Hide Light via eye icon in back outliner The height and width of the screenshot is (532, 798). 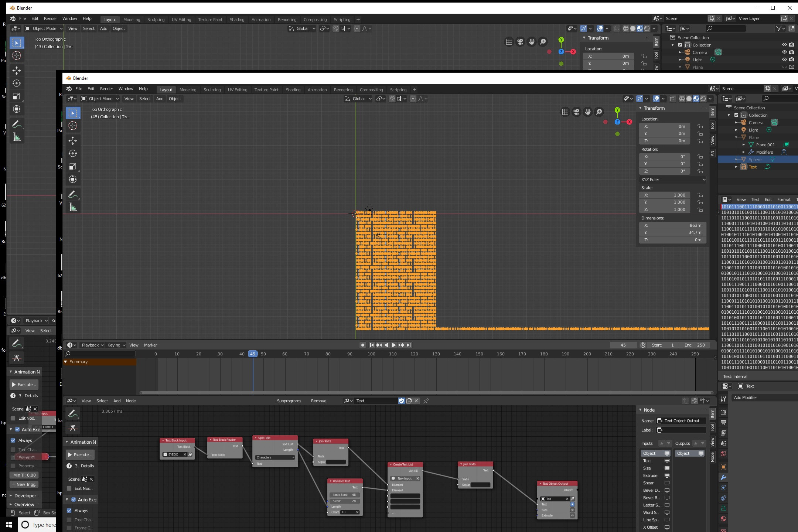tap(784, 59)
